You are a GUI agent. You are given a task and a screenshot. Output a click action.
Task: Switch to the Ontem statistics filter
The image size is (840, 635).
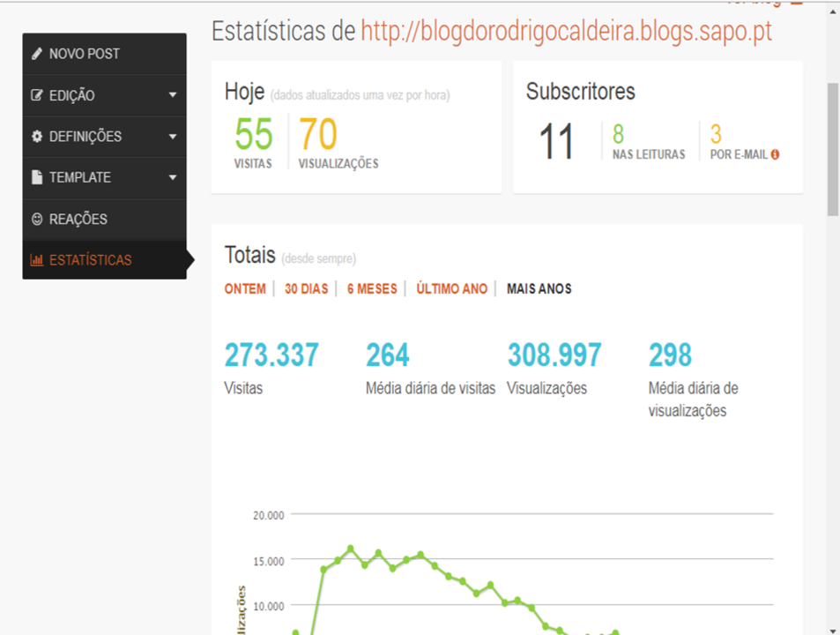pyautogui.click(x=244, y=288)
